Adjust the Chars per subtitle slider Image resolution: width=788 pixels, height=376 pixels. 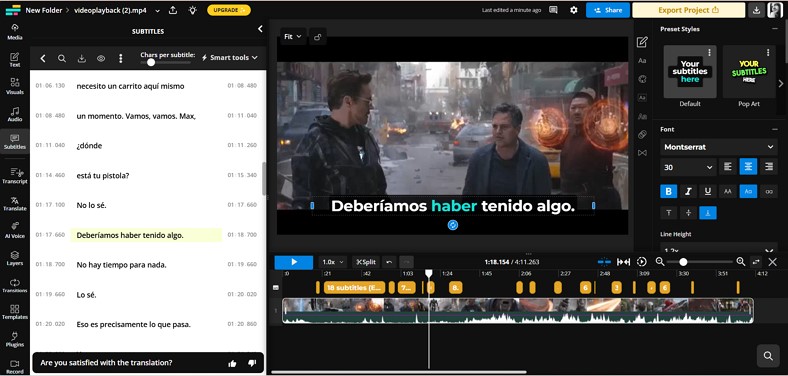pos(151,62)
